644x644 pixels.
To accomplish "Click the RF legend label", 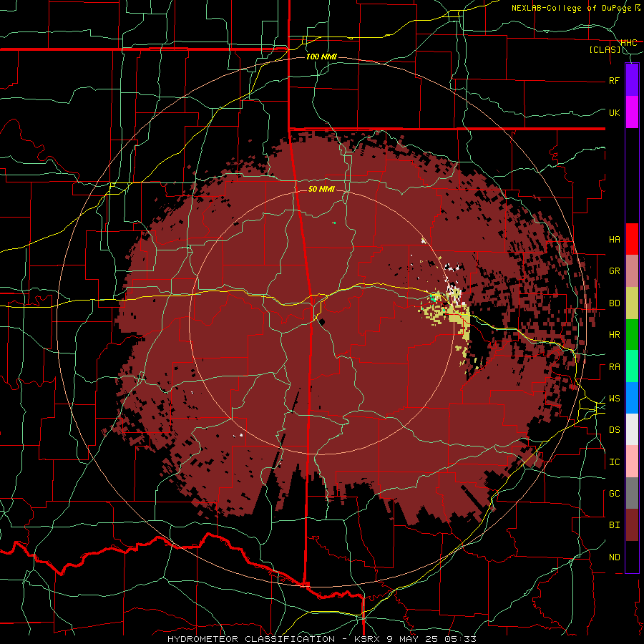I will tap(614, 80).
